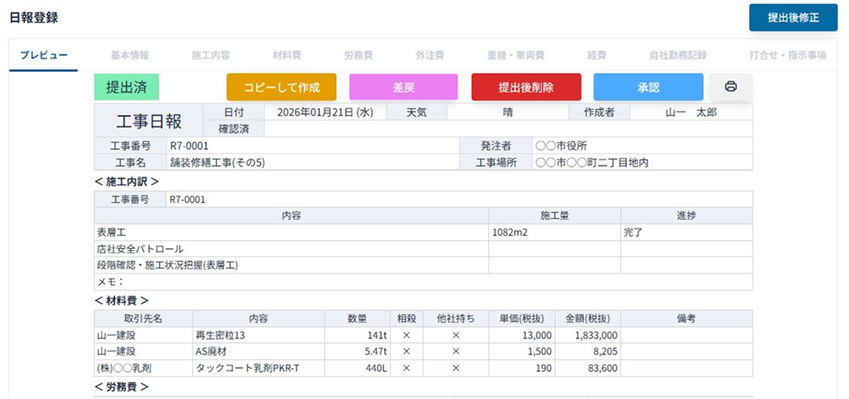Click the 工事日報 title cell

[x=149, y=121]
